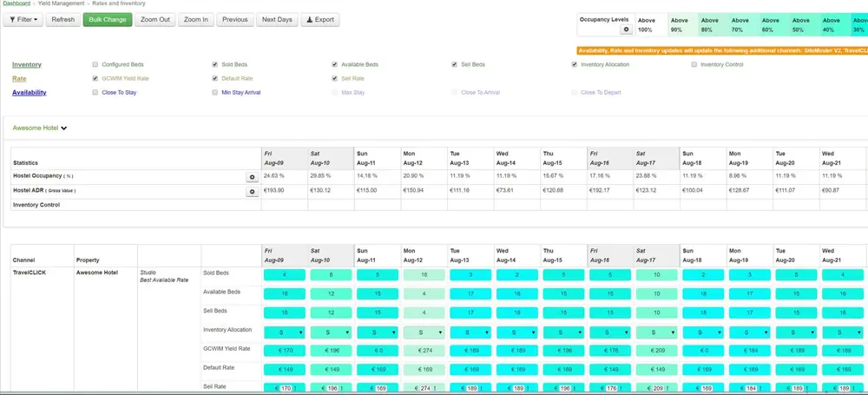Screen dimensions: 868x395
Task: Click the gear icon beside Hostel ADR
Action: 253,192
